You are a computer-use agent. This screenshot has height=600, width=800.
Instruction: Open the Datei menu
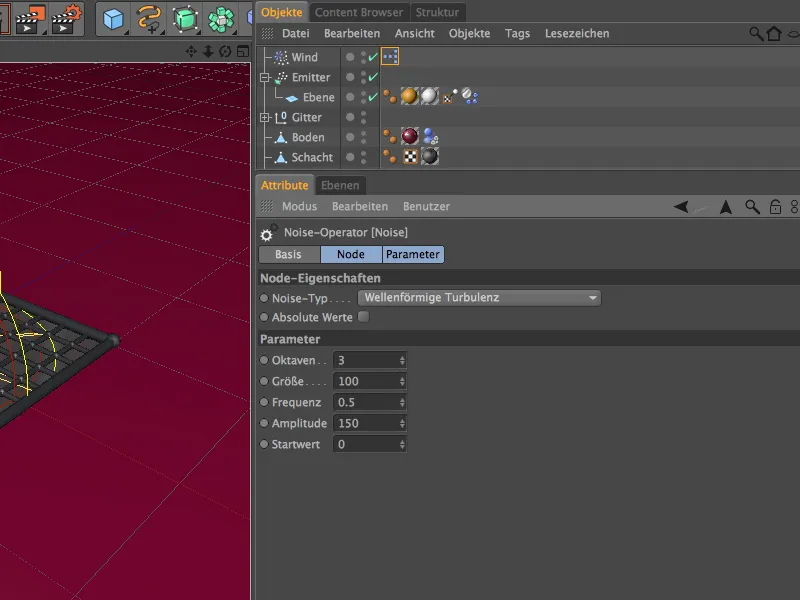tap(295, 34)
